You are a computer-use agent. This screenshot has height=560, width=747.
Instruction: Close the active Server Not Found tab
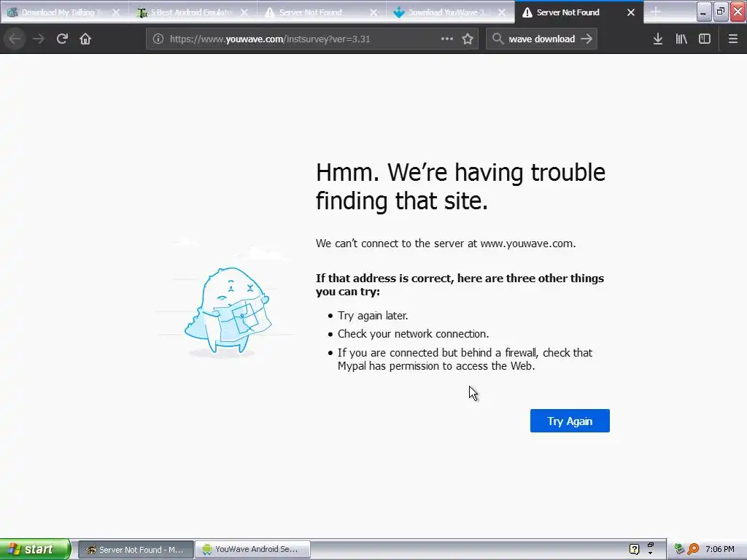pos(631,12)
